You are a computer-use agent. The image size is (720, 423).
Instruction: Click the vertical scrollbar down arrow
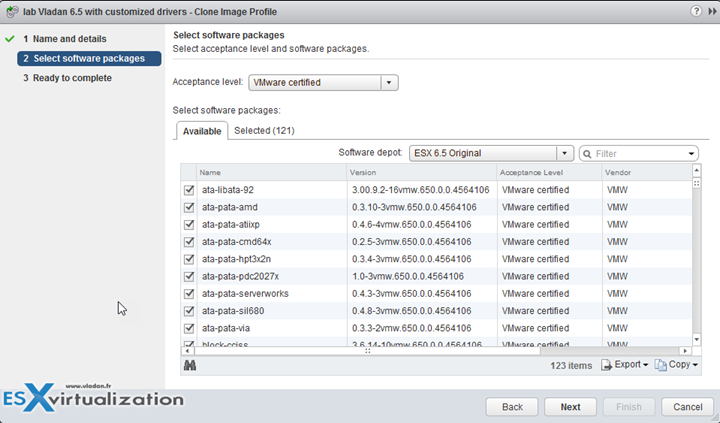[x=697, y=340]
